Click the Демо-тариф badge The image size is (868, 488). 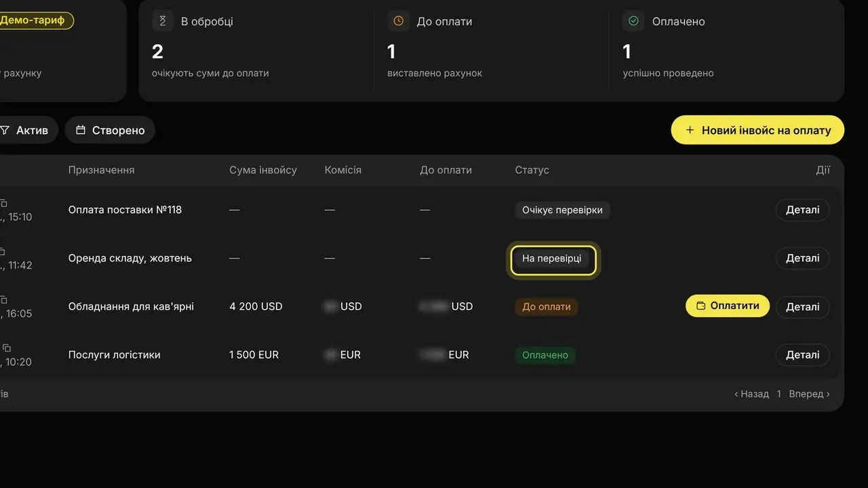[x=34, y=20]
